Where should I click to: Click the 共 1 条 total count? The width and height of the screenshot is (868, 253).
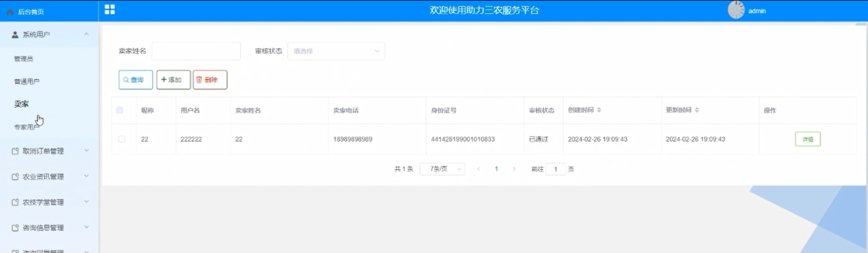tap(403, 169)
